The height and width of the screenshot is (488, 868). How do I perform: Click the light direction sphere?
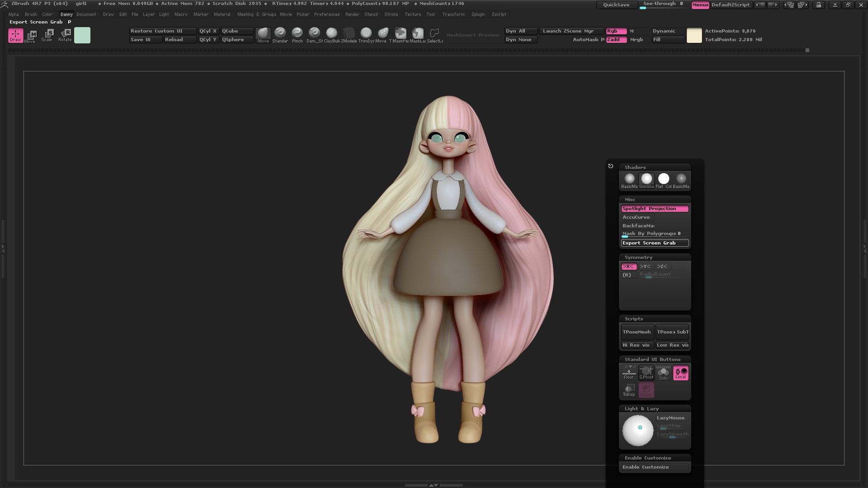click(x=638, y=430)
